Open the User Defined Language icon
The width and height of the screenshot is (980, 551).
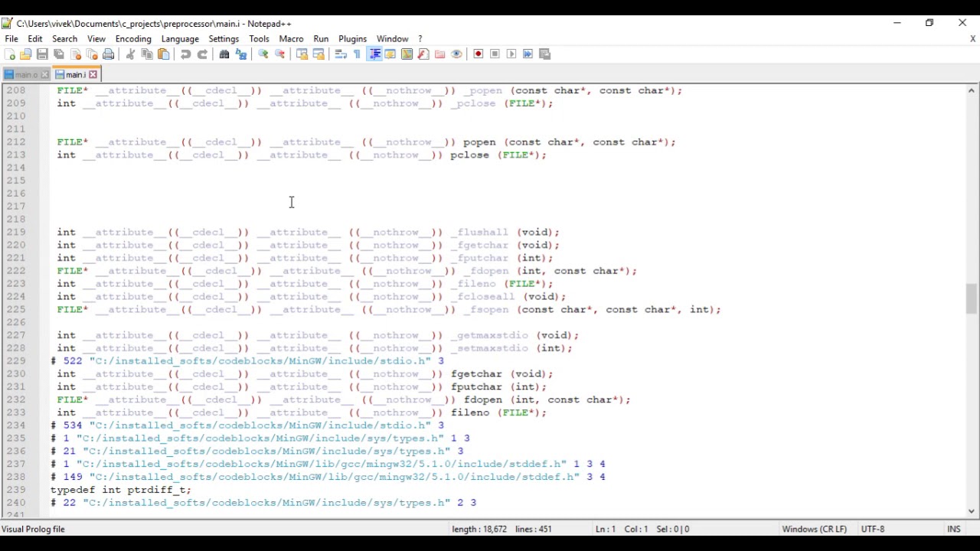pos(390,54)
